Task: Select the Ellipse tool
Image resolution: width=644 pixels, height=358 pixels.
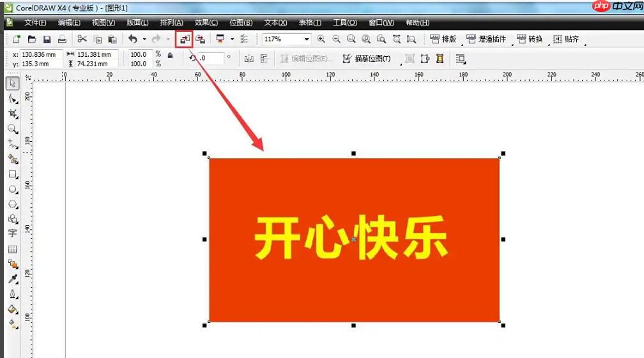Action: pos(13,190)
